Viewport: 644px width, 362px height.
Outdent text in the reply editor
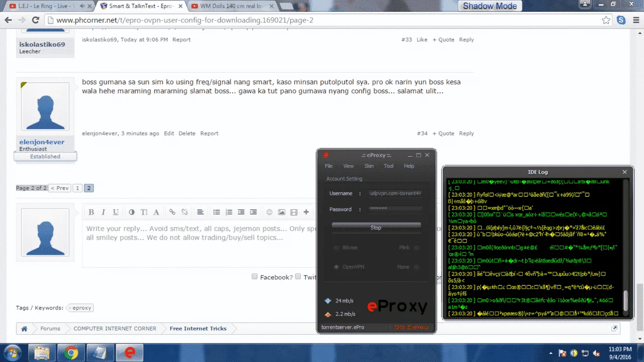(x=241, y=212)
